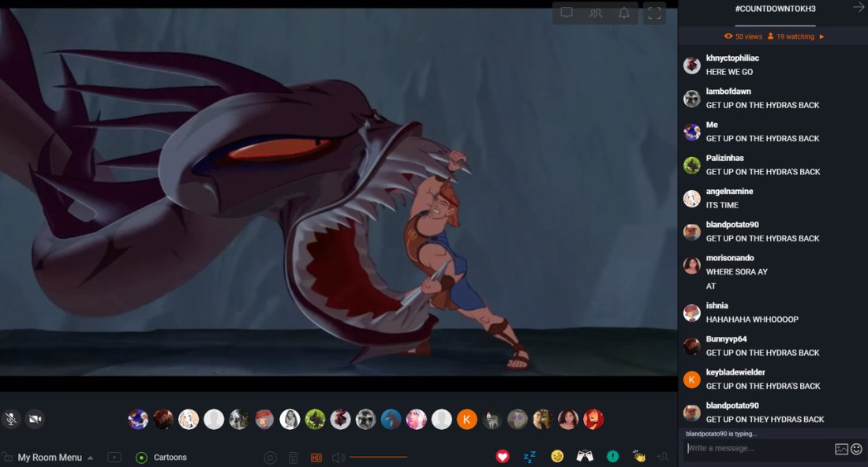Send the sleepy ZZZ reaction

click(529, 457)
